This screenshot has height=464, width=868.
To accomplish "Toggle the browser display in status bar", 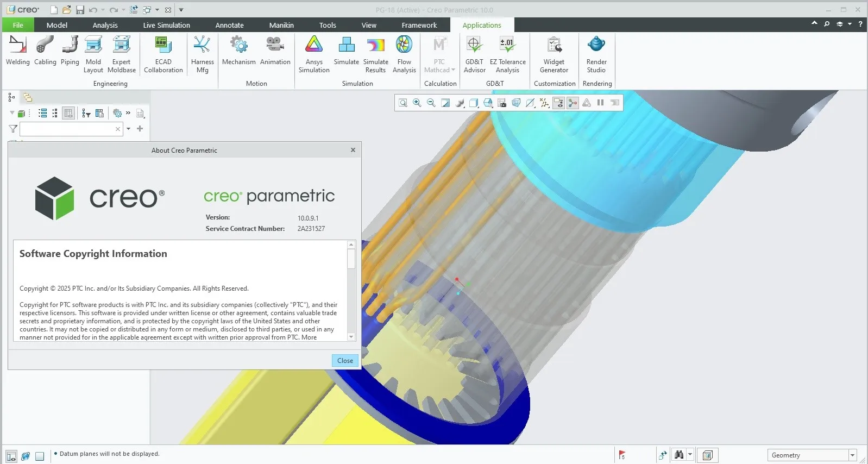I will click(26, 456).
